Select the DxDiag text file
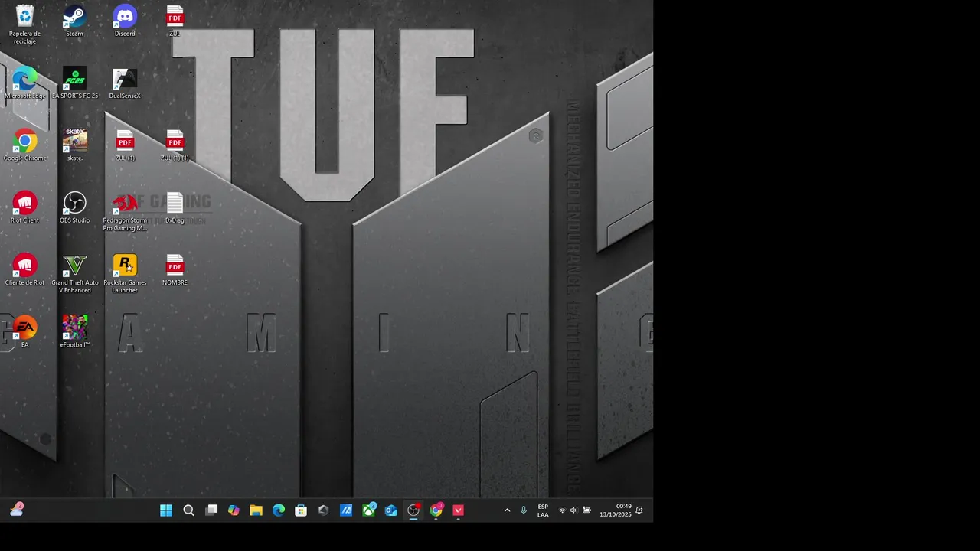This screenshot has width=980, height=551. coord(175,207)
